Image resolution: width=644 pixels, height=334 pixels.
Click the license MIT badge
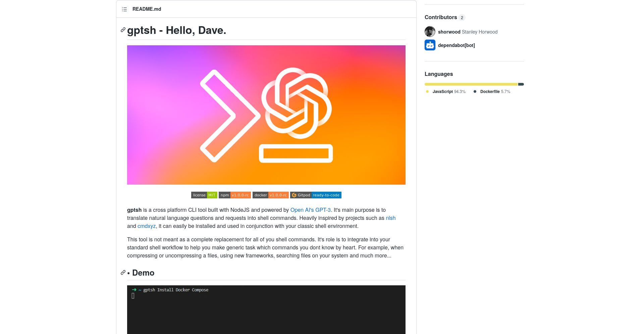coord(204,195)
